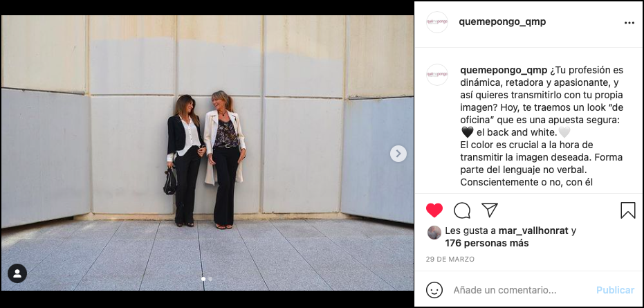Click the avatar beside the caption
This screenshot has height=308, width=644.
(437, 75)
